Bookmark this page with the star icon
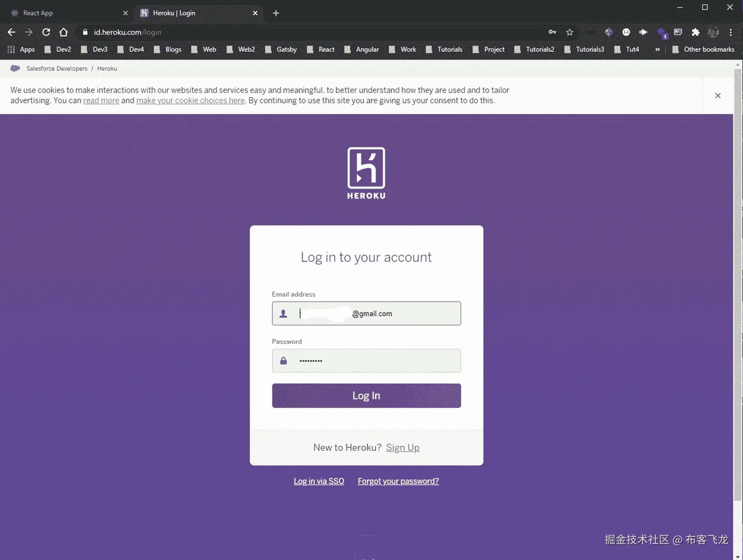The image size is (743, 560). tap(570, 32)
